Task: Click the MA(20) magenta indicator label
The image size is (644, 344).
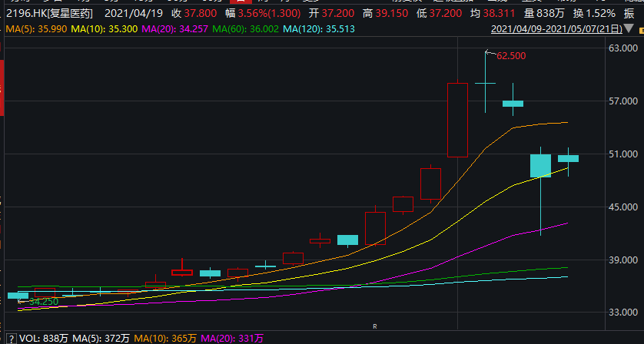Action: (175, 29)
